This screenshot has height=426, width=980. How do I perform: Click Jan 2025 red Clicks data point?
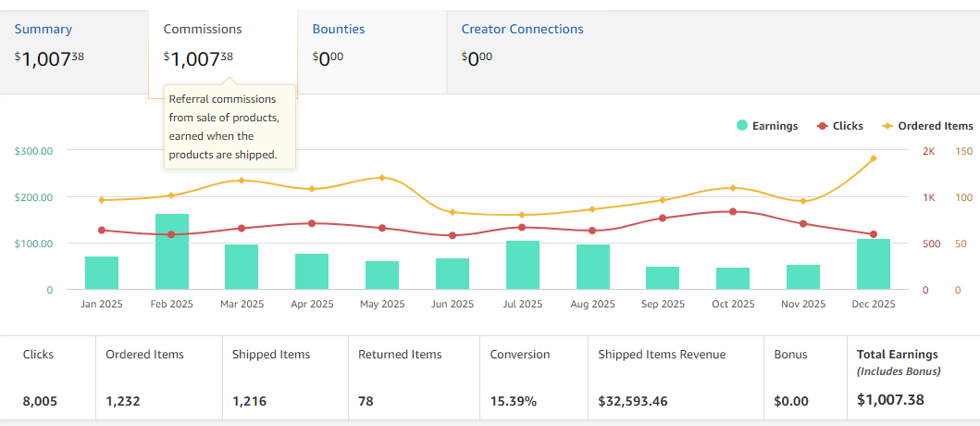point(102,230)
